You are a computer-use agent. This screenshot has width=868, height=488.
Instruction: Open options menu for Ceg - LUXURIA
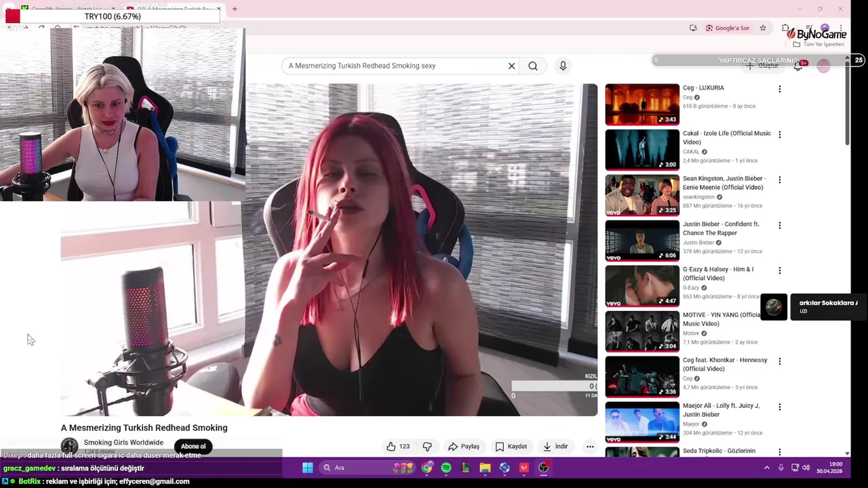point(779,89)
